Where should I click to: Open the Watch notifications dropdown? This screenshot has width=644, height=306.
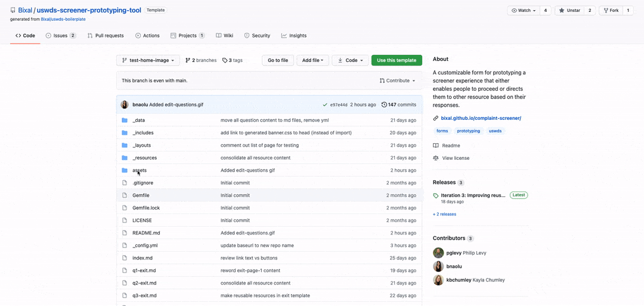[x=524, y=11]
